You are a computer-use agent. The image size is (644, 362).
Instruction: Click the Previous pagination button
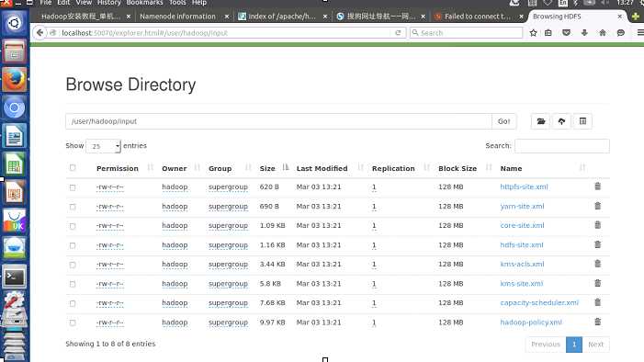pos(546,345)
